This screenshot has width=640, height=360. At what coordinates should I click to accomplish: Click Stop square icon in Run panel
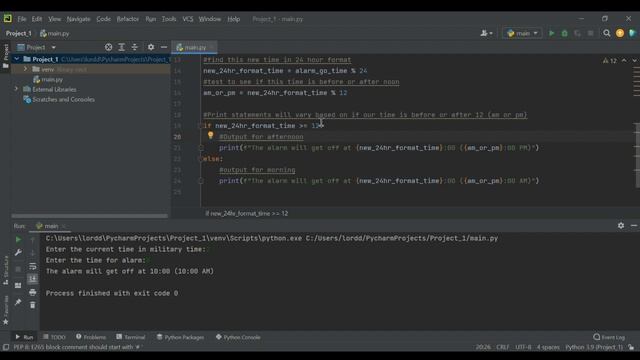point(18,269)
